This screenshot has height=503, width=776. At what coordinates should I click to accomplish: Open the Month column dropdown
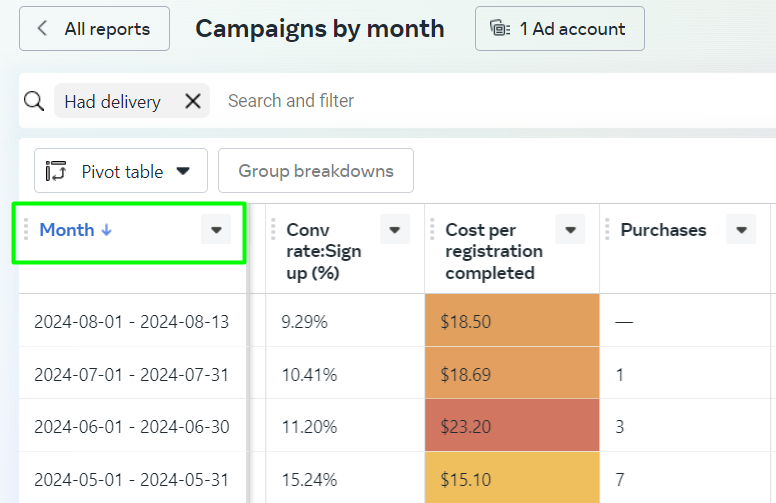(216, 229)
